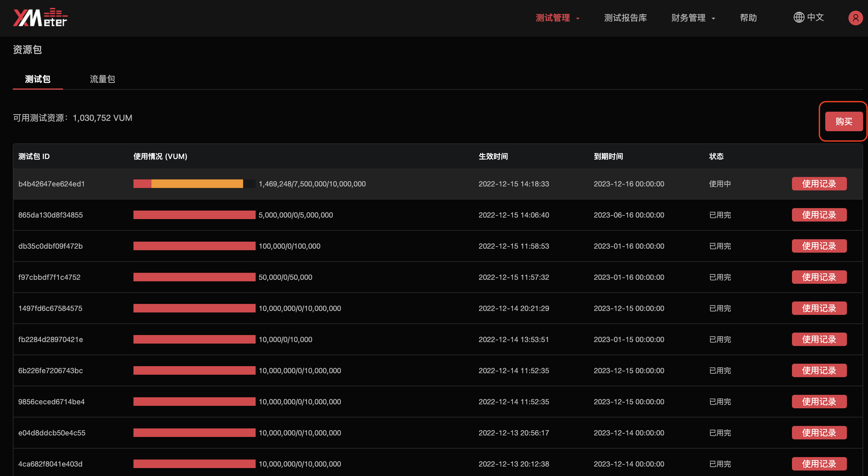Switch to the 流量包 tab
The image size is (868, 476).
click(102, 79)
